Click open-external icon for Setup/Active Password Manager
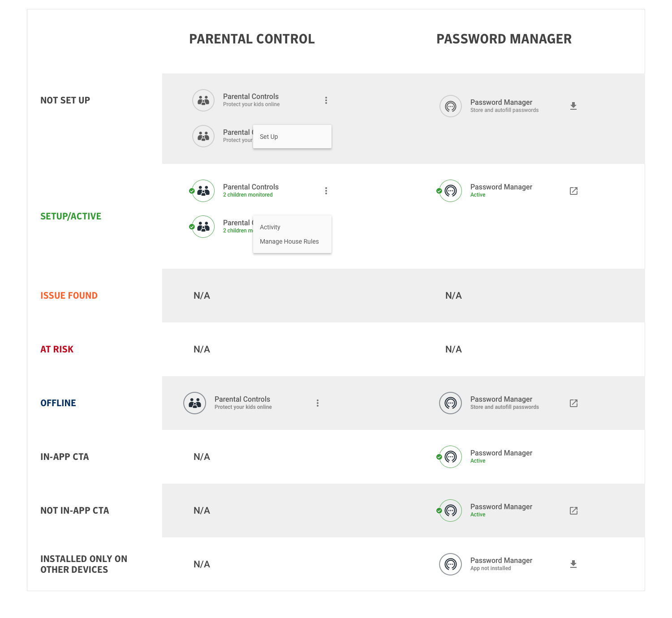The width and height of the screenshot is (672, 618). coord(573,191)
